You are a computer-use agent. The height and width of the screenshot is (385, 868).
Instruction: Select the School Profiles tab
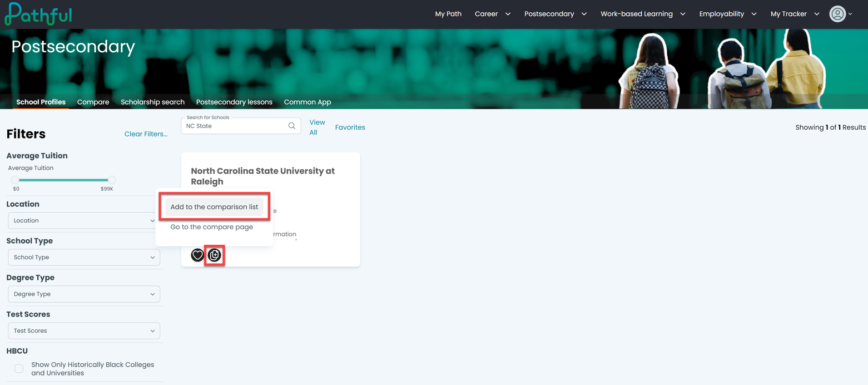[41, 102]
